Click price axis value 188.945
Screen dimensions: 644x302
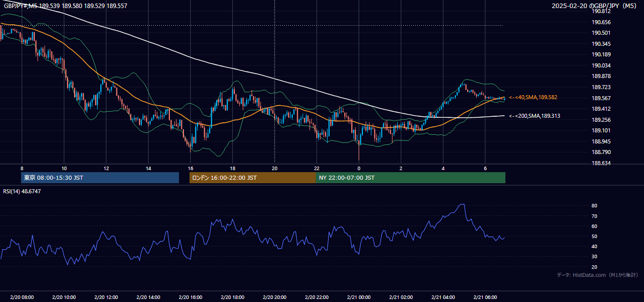pyautogui.click(x=601, y=141)
